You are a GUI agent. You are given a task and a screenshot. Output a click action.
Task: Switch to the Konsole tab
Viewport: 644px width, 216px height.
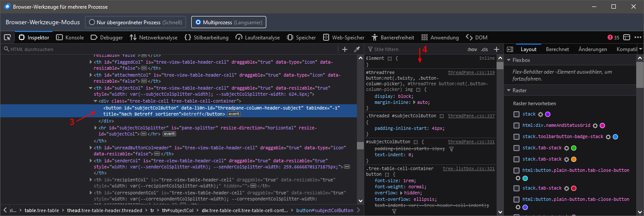(x=70, y=38)
